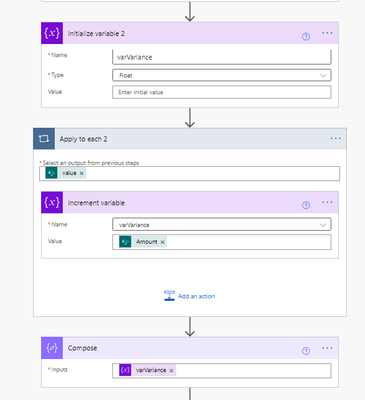Image resolution: width=365 pixels, height=400 pixels.
Task: Click the Enter initial value field
Action: pyautogui.click(x=222, y=92)
